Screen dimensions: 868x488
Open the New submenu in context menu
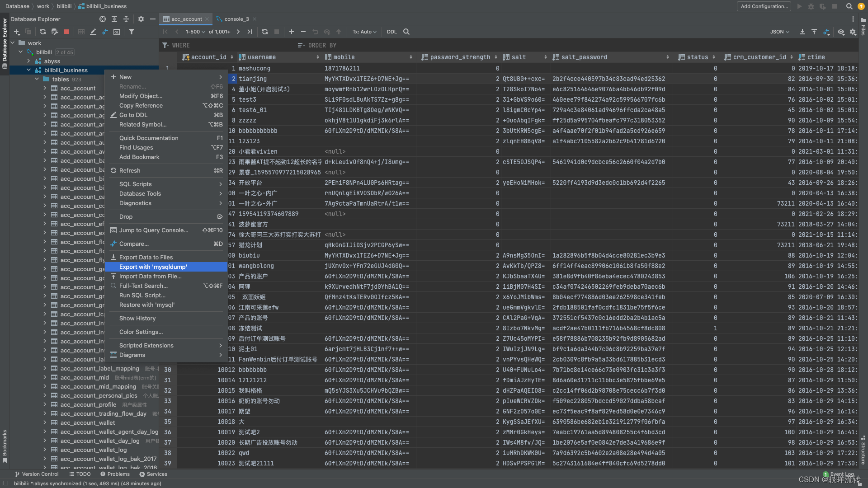[x=166, y=77]
